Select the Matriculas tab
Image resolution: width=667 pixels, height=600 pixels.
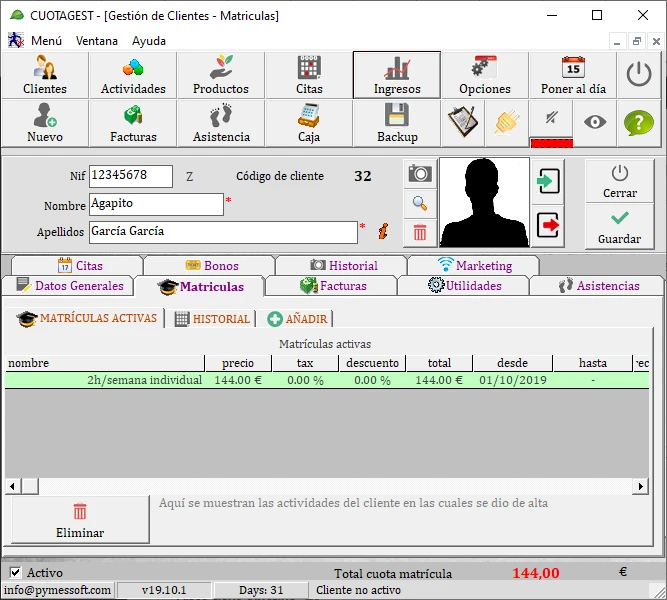point(200,286)
